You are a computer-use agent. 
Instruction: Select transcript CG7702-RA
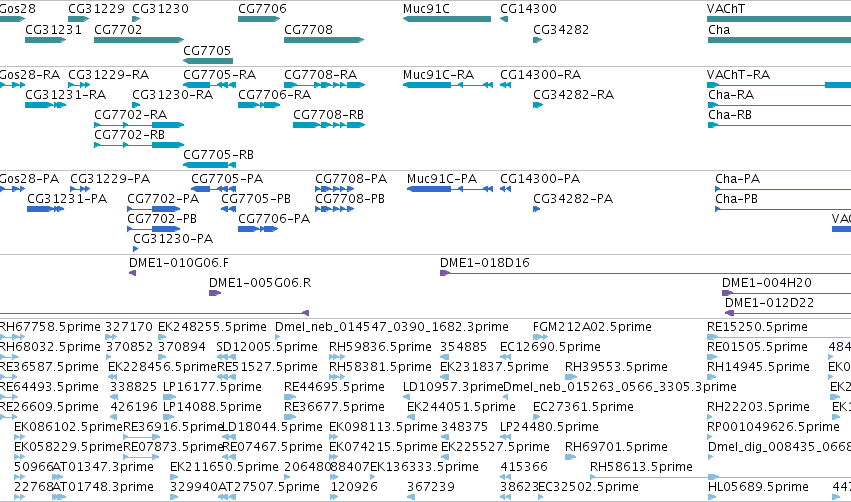[x=139, y=125]
